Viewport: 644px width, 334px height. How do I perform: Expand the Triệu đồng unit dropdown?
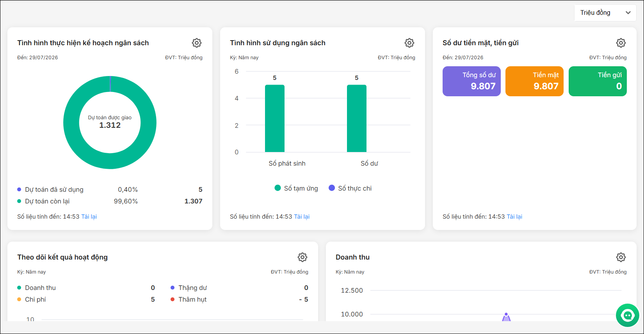click(605, 13)
